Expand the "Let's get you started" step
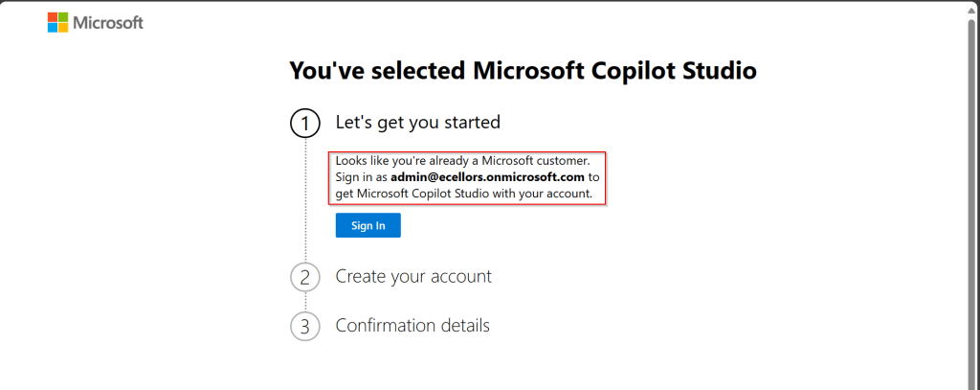This screenshot has height=390, width=980. pyautogui.click(x=417, y=123)
